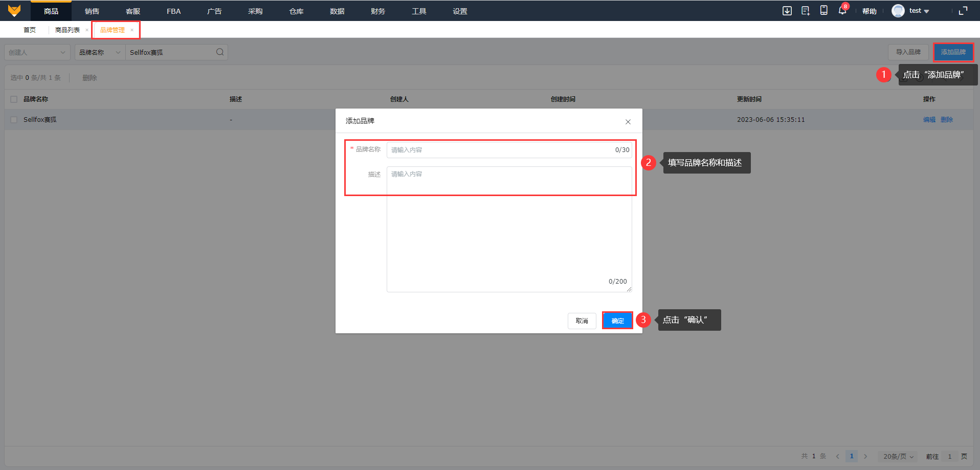Switch to the 首页 tab
The width and height of the screenshot is (980, 470).
(30, 30)
